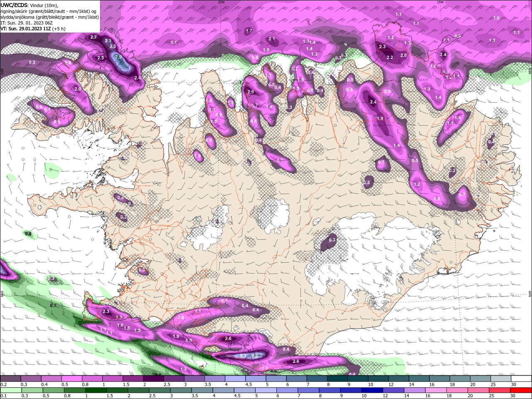Viewport: 532px width, 399px height.
Task: Click the 2.2 value in the northeast
Action: point(390,57)
